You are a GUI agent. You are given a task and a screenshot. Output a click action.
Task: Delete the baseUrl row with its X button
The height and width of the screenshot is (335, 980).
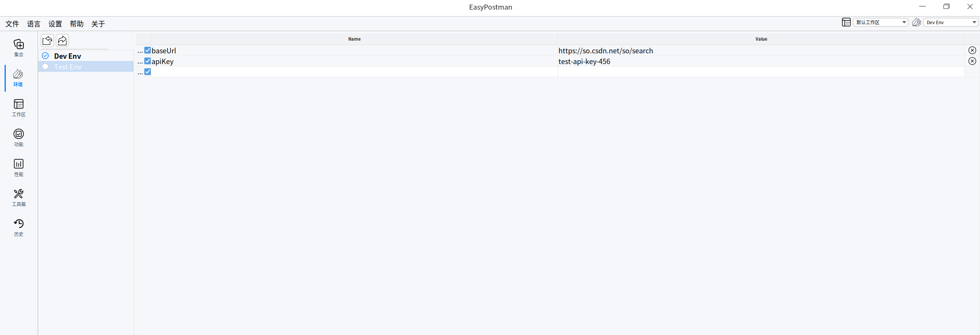pos(972,50)
